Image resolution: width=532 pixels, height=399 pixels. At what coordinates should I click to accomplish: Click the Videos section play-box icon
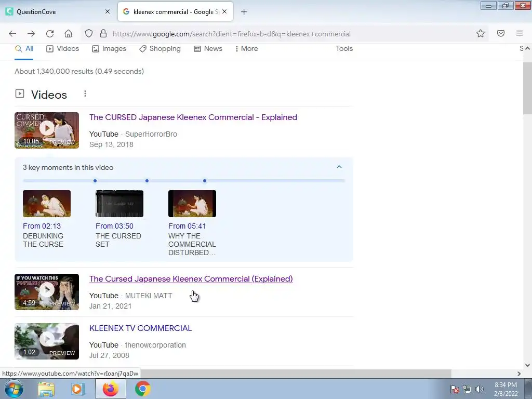pyautogui.click(x=20, y=94)
